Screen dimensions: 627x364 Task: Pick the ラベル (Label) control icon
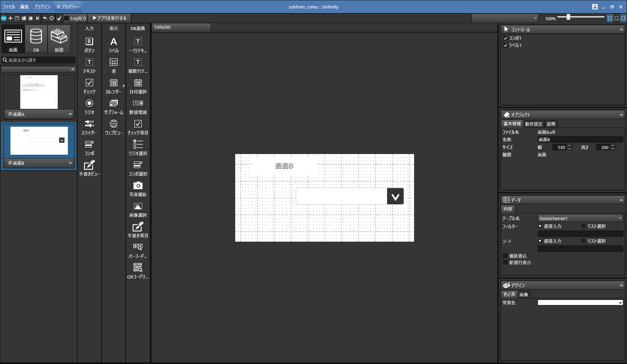coord(113,41)
